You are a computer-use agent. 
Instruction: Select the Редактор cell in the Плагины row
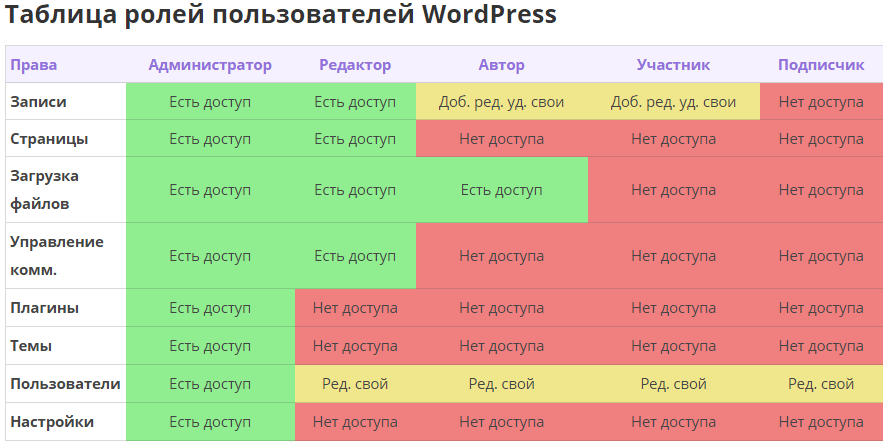(x=355, y=308)
